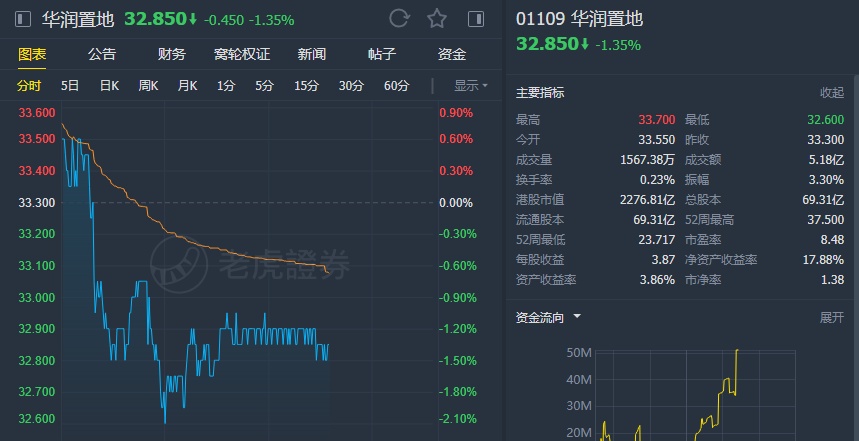Open the 窝轮权证 tab
Image resolution: width=859 pixels, height=441 pixels.
(242, 54)
